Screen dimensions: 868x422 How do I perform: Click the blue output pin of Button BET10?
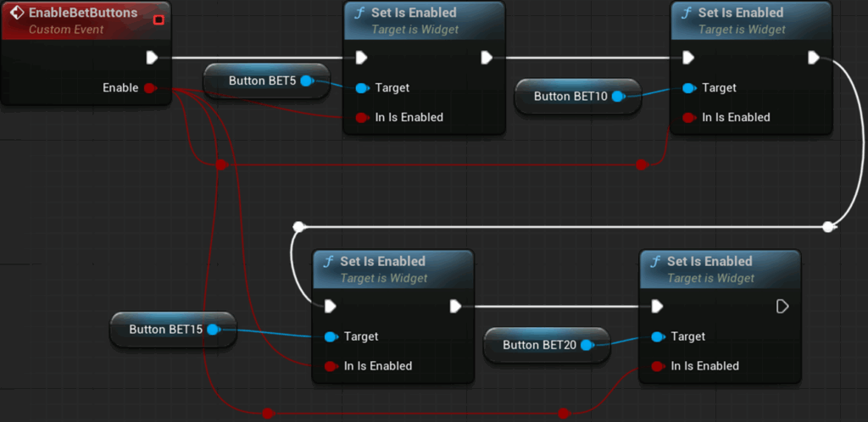[x=618, y=97]
